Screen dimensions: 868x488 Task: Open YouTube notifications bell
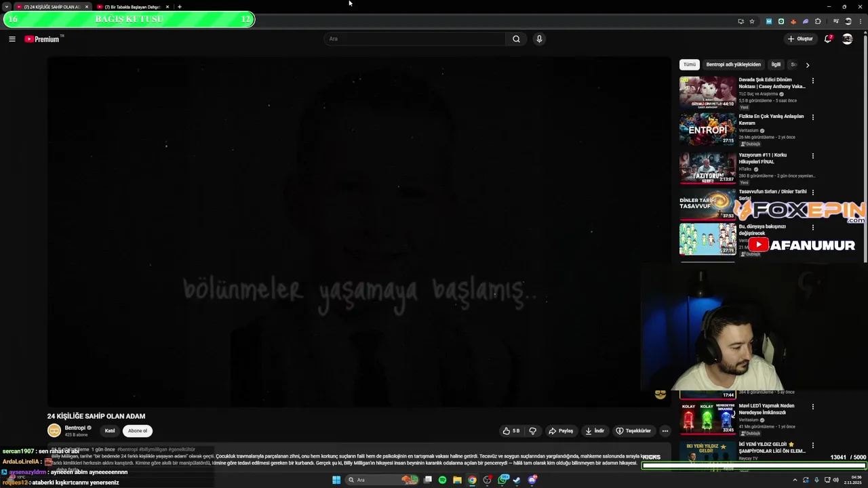point(828,39)
